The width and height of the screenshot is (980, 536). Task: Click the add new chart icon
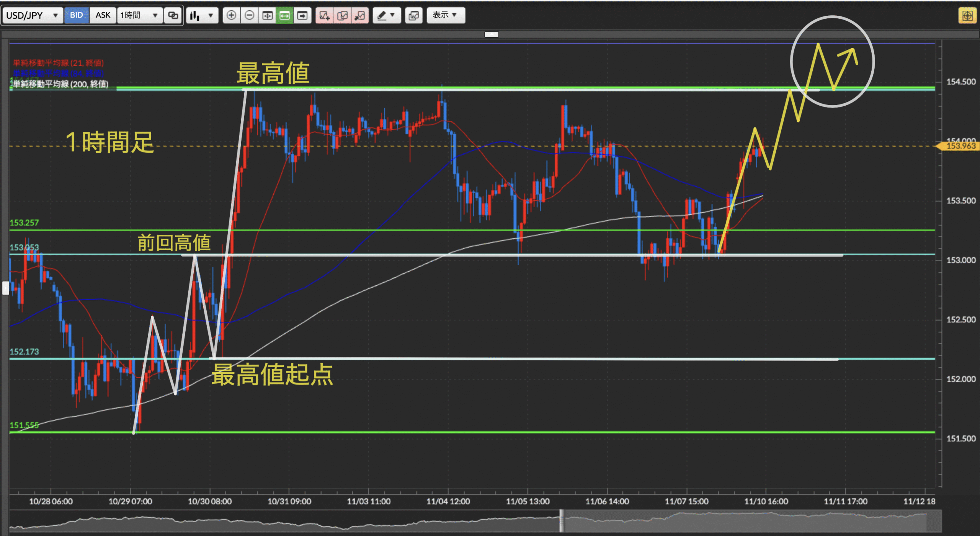[x=324, y=15]
